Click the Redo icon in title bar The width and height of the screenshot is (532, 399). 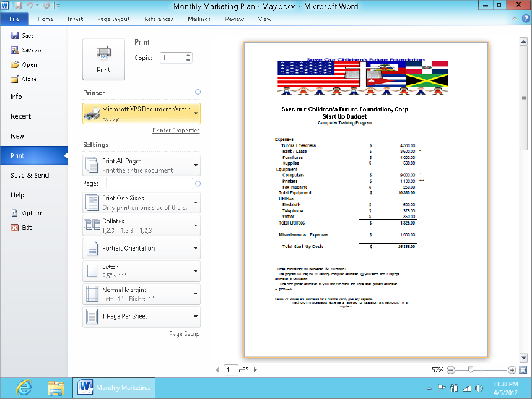point(47,6)
